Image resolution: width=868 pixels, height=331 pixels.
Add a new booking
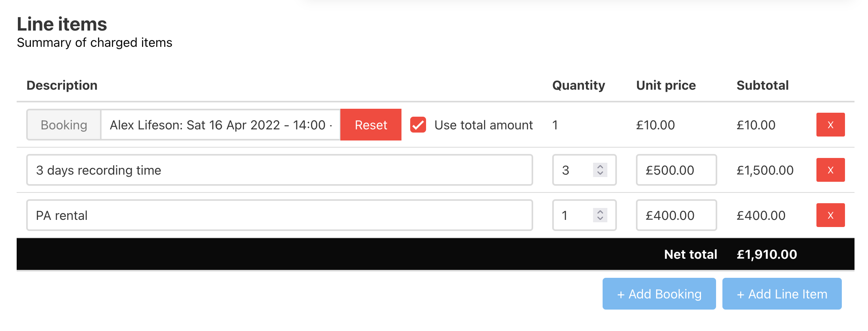click(659, 294)
